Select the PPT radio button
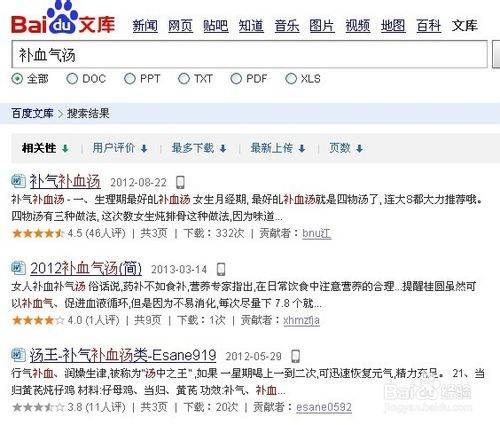Viewport: 500px width, 425px height. pyautogui.click(x=130, y=79)
